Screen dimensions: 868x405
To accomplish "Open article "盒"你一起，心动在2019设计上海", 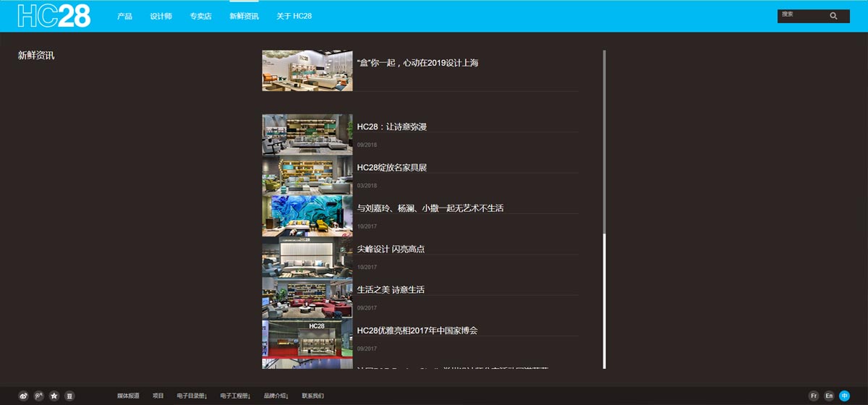I will click(417, 63).
